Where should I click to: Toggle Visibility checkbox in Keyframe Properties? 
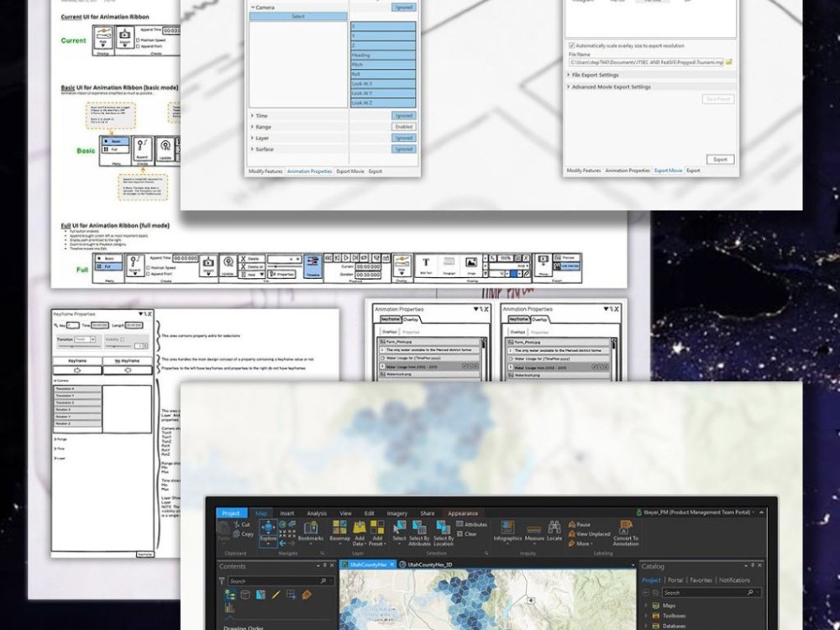123,339
